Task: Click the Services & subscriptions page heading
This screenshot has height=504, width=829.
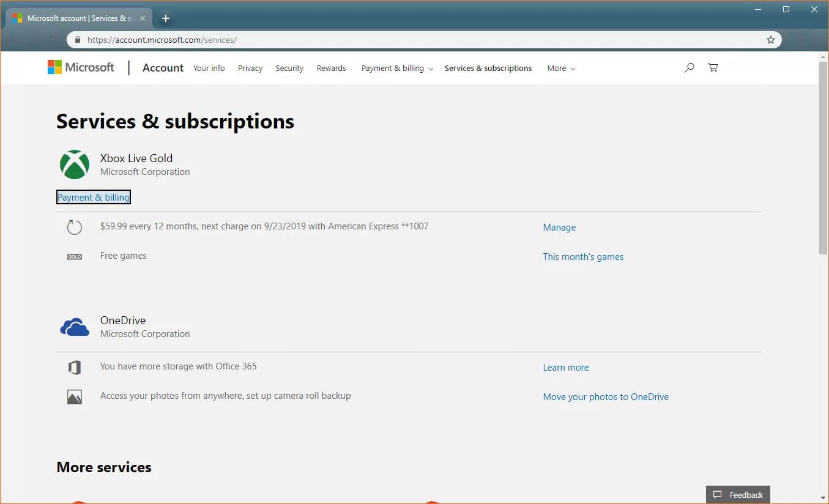Action: (176, 121)
